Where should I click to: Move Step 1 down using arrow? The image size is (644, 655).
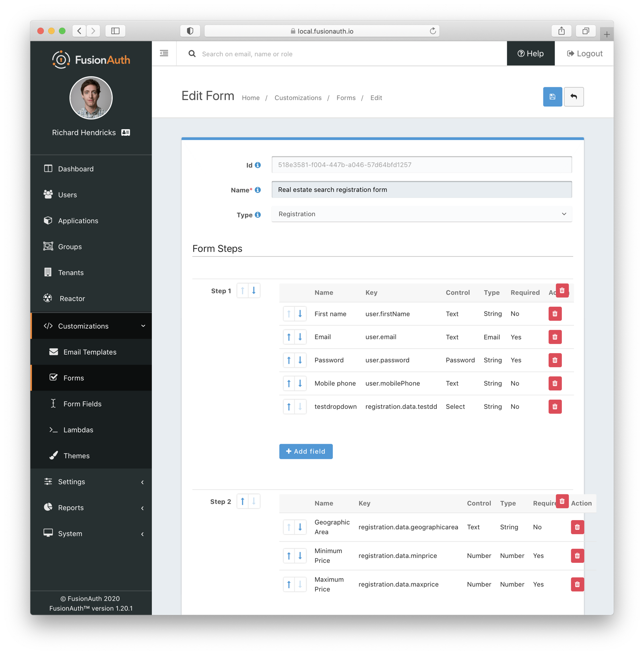click(x=254, y=291)
